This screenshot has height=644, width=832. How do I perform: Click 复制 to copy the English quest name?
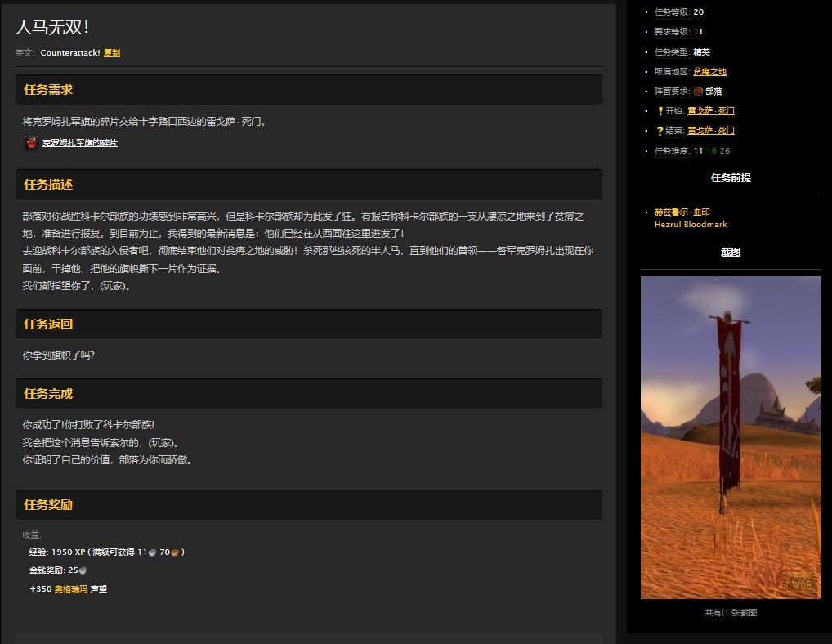[x=110, y=52]
